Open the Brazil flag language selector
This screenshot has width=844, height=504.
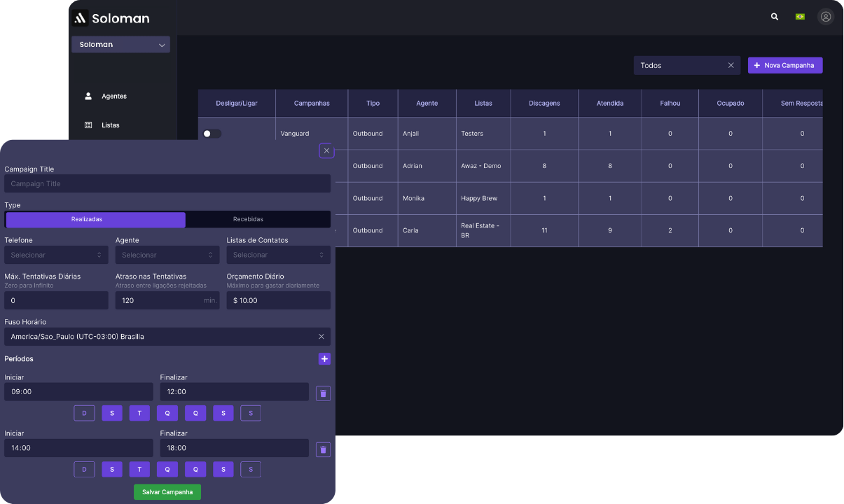(800, 17)
